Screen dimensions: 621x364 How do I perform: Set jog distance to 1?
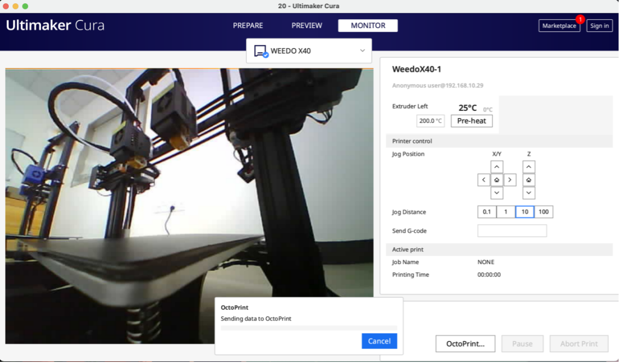point(506,212)
